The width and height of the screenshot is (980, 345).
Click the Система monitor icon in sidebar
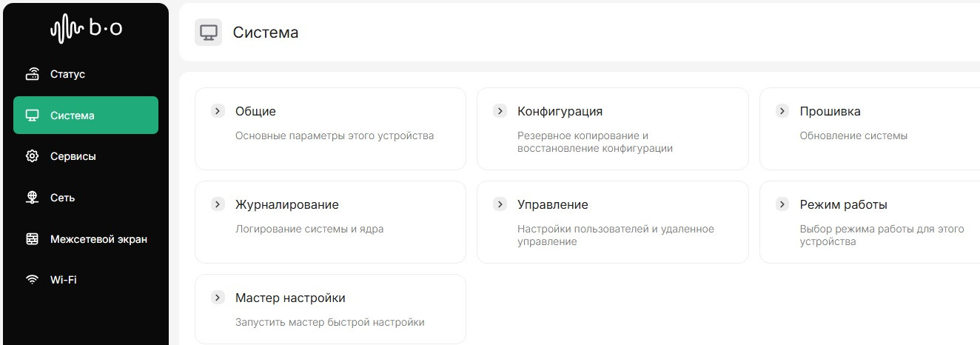click(x=33, y=115)
